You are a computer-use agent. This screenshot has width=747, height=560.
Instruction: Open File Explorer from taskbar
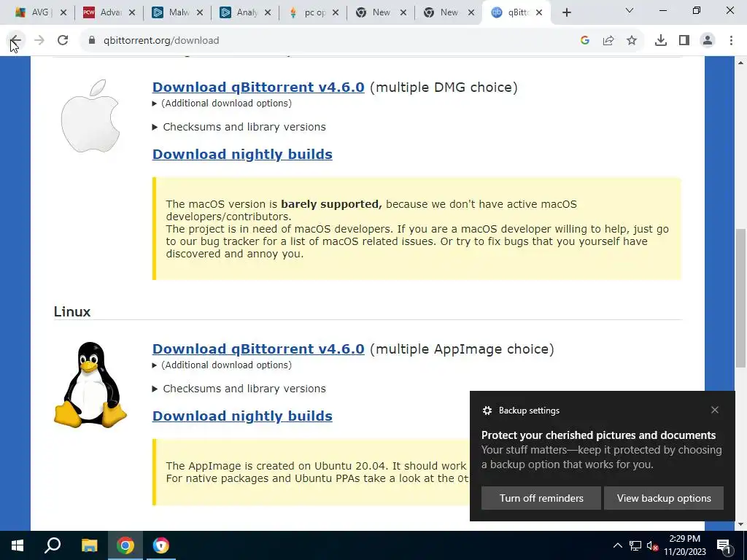tap(89, 545)
